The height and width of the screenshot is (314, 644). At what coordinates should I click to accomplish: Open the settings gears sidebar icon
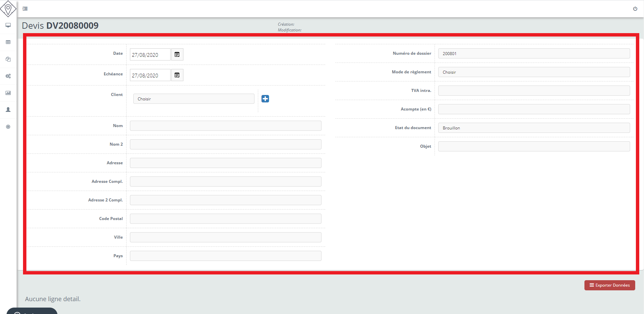point(8,76)
